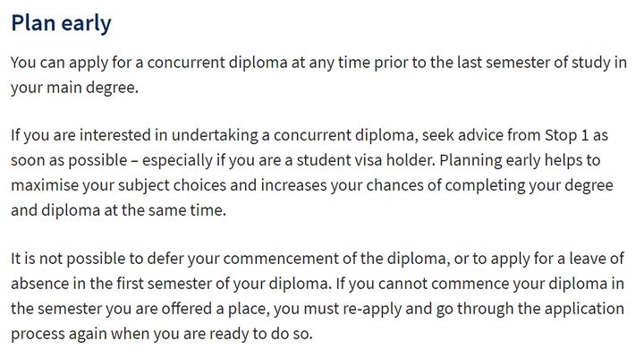The width and height of the screenshot is (644, 358).
Task: Click the phrase "leave of" ending third paragraph's line
Action: tap(597, 259)
